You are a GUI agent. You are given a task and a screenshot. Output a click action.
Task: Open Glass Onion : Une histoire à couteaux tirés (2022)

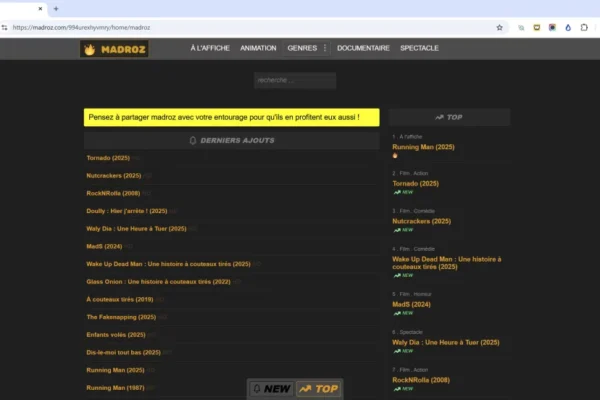pos(158,282)
